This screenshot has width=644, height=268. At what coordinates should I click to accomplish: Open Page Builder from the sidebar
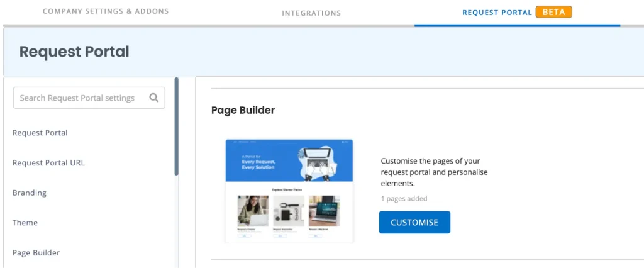pyautogui.click(x=36, y=253)
